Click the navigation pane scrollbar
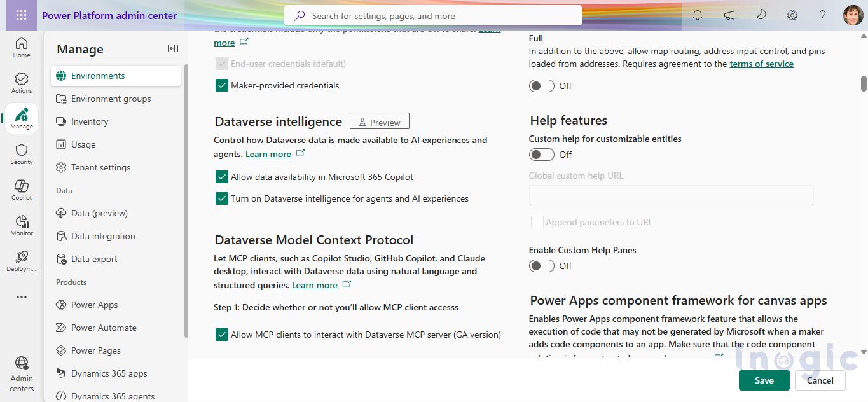 [x=186, y=200]
